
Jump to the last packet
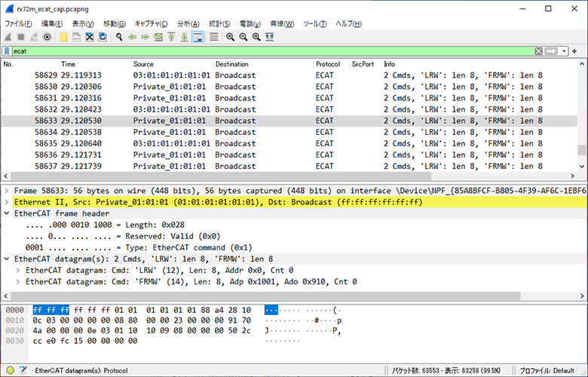[x=184, y=37]
